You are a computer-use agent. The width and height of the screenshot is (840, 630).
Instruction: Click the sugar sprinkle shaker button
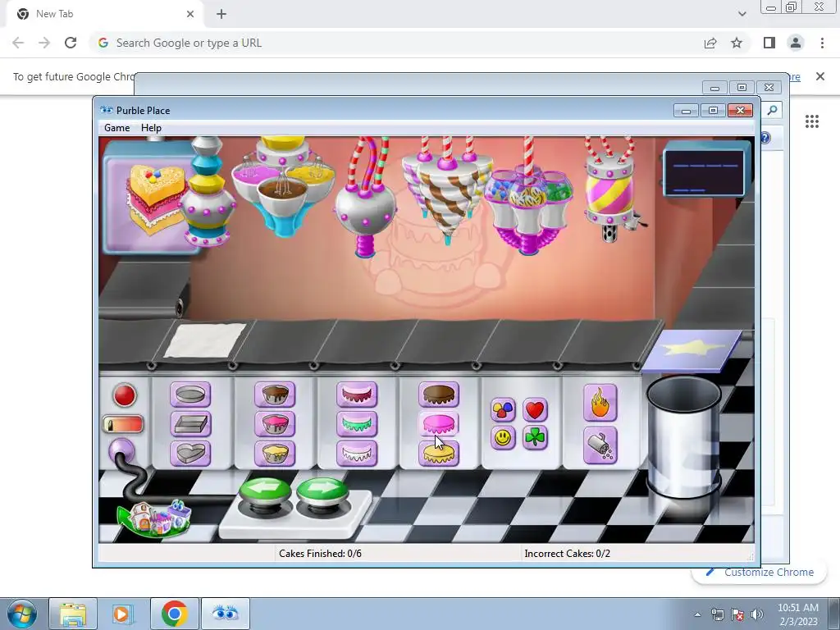pyautogui.click(x=600, y=445)
